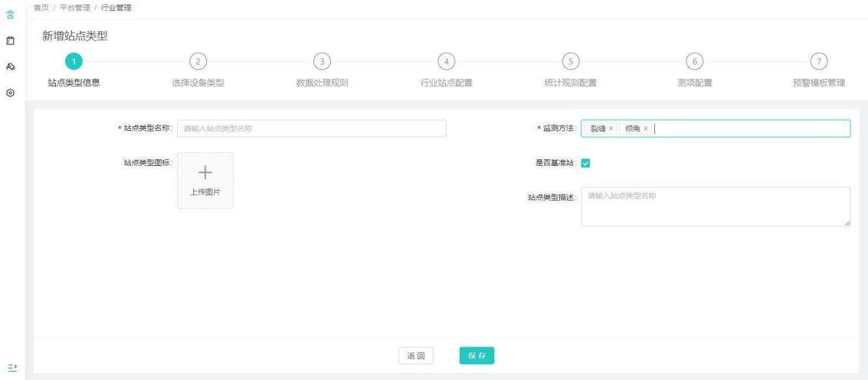Jump to step 3 数据处理规则

click(322, 61)
